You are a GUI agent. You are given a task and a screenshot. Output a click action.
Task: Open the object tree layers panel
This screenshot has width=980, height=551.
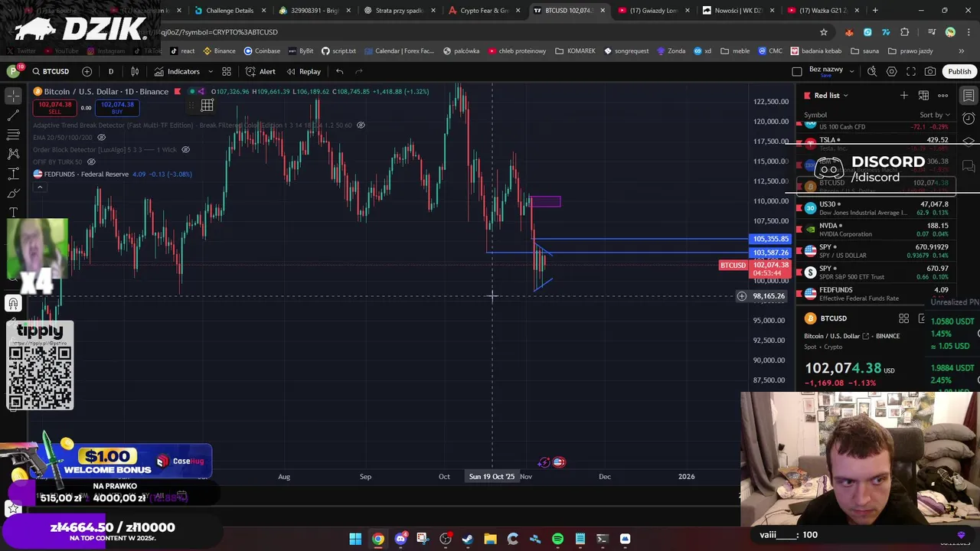click(969, 142)
